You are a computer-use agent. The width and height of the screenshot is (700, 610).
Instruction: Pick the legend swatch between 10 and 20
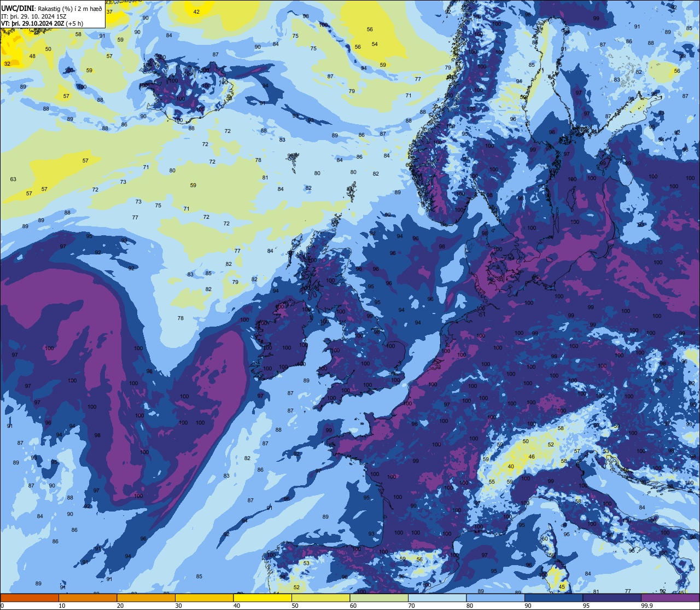(87, 597)
